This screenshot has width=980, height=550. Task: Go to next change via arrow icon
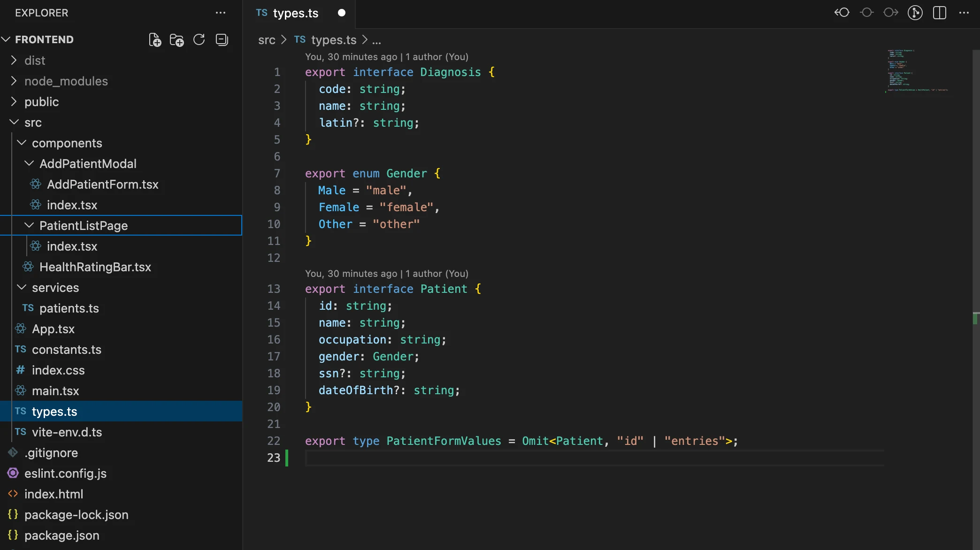coord(891,13)
